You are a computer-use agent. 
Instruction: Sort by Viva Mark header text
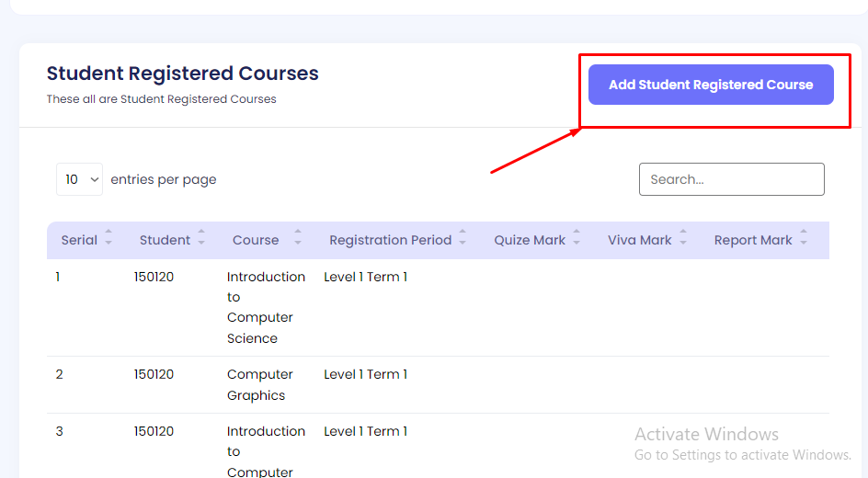pyautogui.click(x=639, y=240)
